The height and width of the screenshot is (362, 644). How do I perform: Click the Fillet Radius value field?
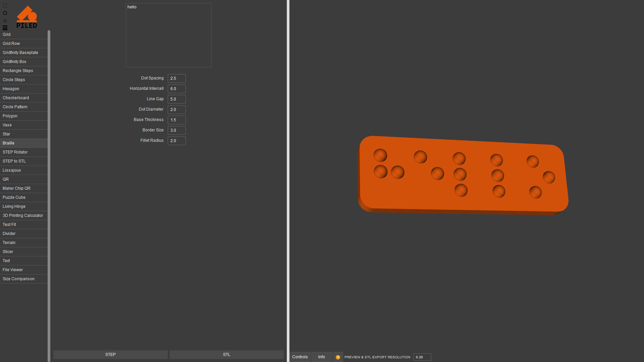click(176, 141)
